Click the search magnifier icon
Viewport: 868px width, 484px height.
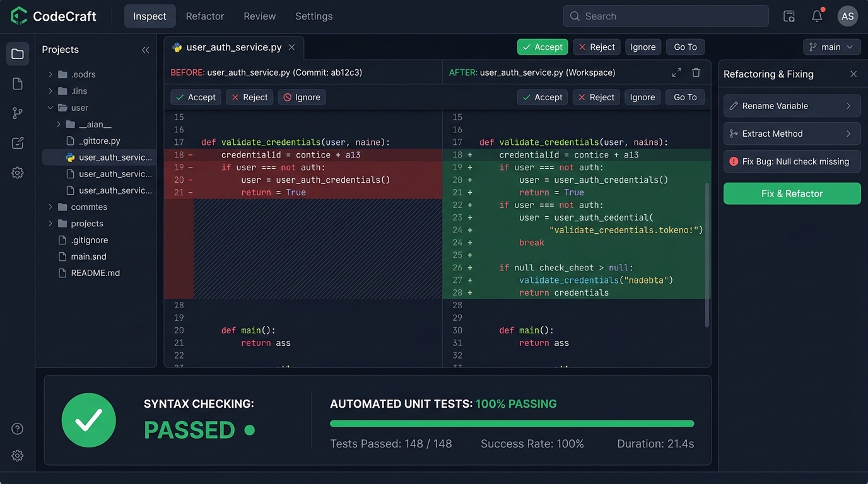(575, 16)
